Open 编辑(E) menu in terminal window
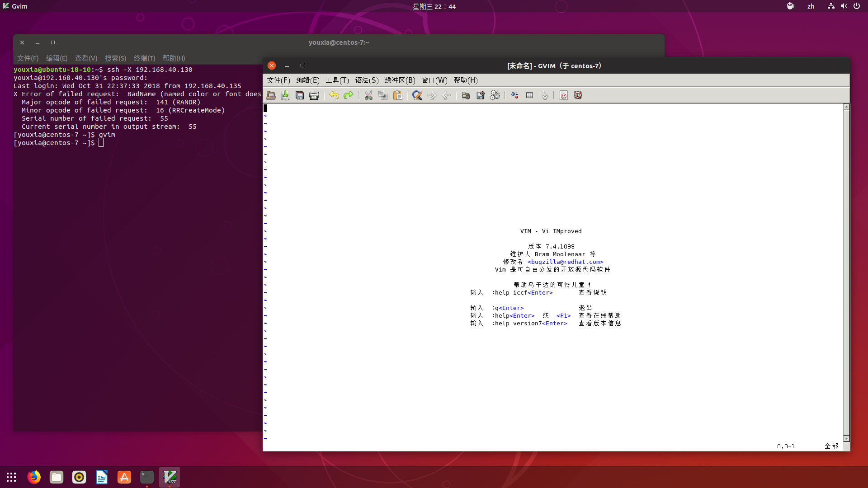 (57, 58)
